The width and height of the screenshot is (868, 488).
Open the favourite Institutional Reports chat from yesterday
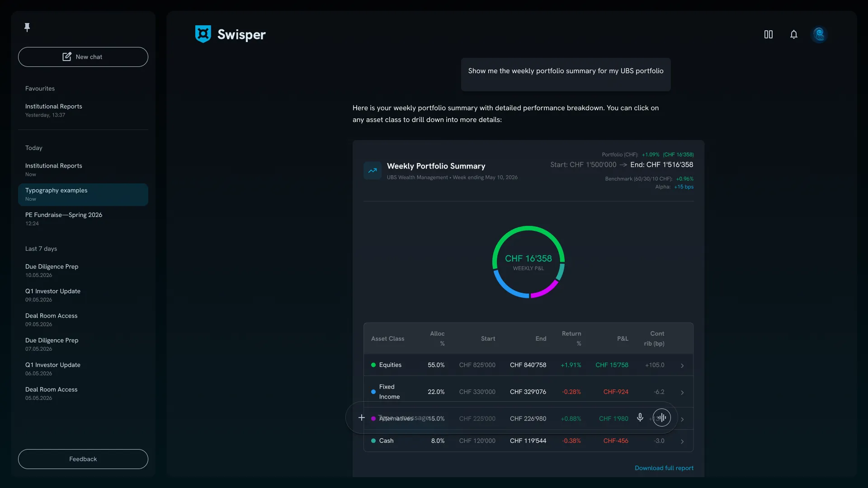(x=83, y=110)
